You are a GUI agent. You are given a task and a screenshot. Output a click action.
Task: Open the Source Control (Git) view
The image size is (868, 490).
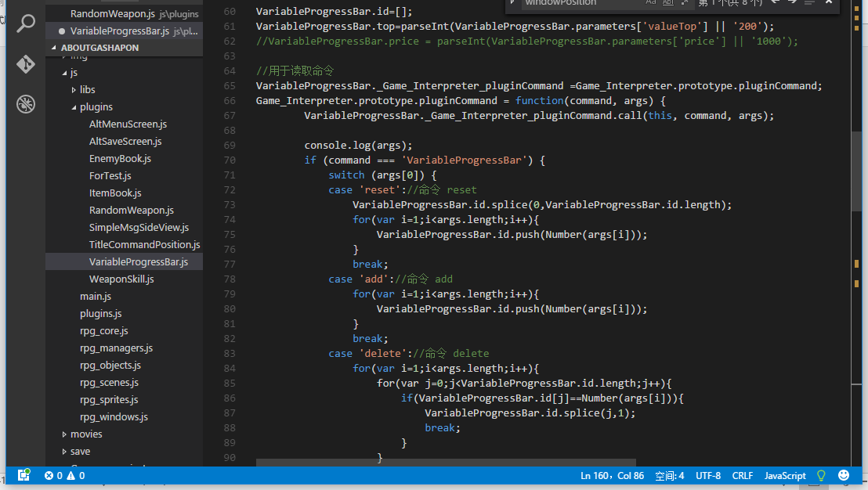point(26,64)
